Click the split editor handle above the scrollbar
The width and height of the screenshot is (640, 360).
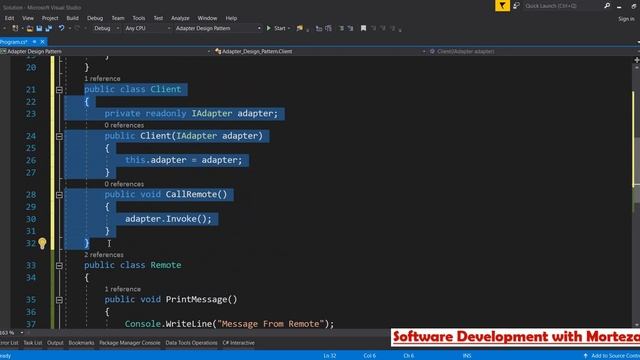coord(637,60)
